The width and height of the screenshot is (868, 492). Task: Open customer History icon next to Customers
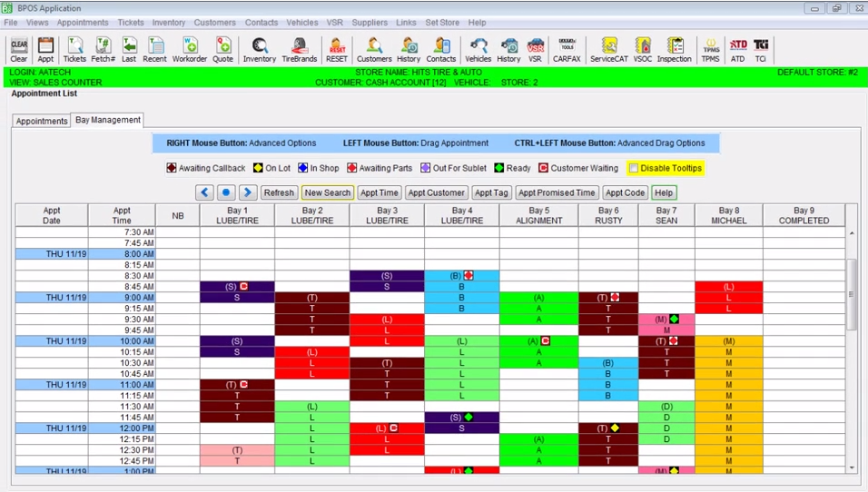tap(409, 50)
